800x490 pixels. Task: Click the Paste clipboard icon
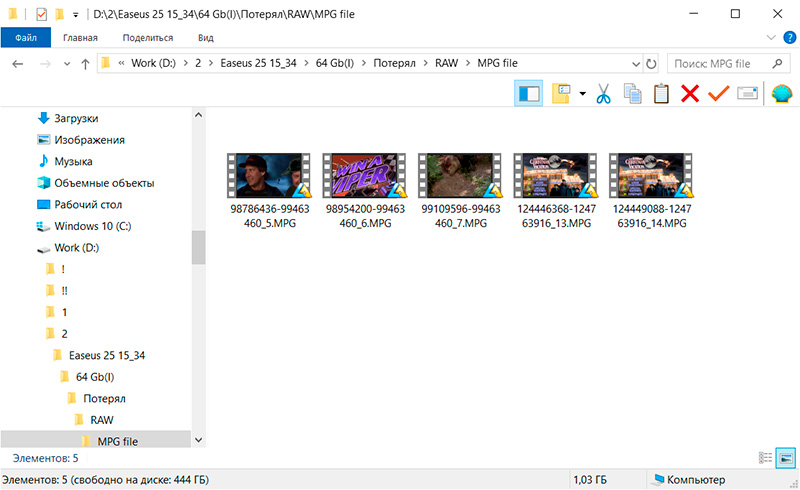click(660, 94)
